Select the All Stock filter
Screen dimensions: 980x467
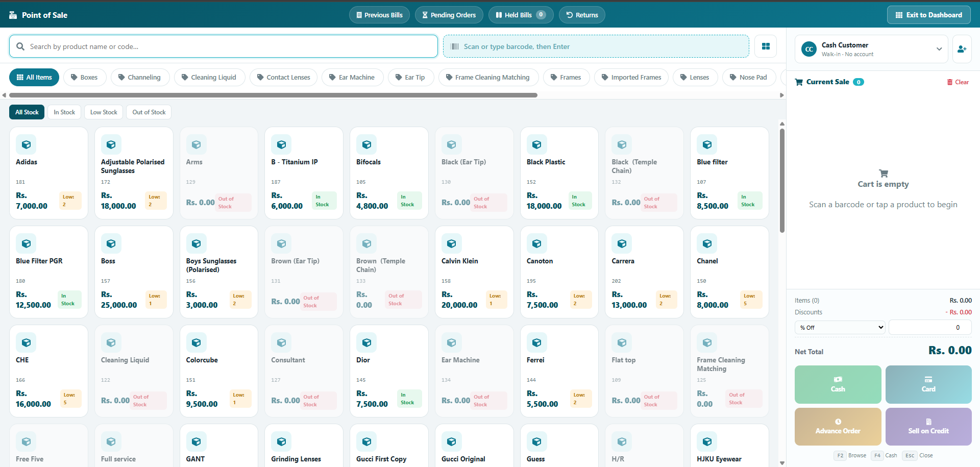tap(27, 112)
